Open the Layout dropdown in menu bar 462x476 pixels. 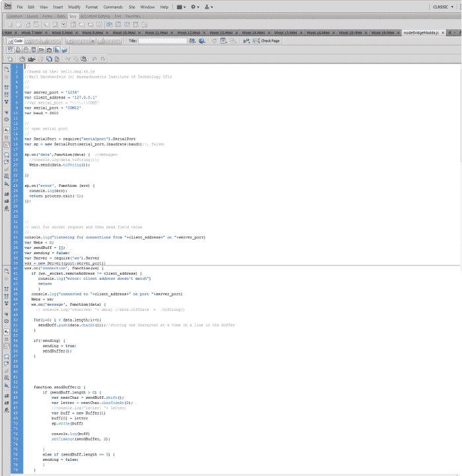[x=181, y=7]
